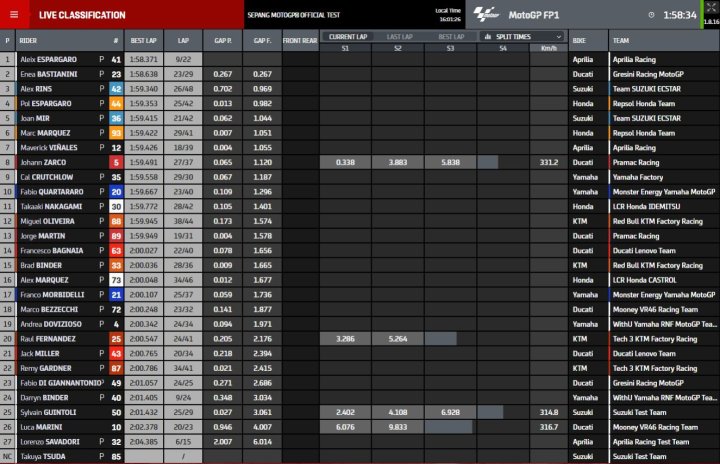The width and height of the screenshot is (720, 464).
Task: Click the Mooney VR46 team for Bezzecchi
Action: [655, 309]
